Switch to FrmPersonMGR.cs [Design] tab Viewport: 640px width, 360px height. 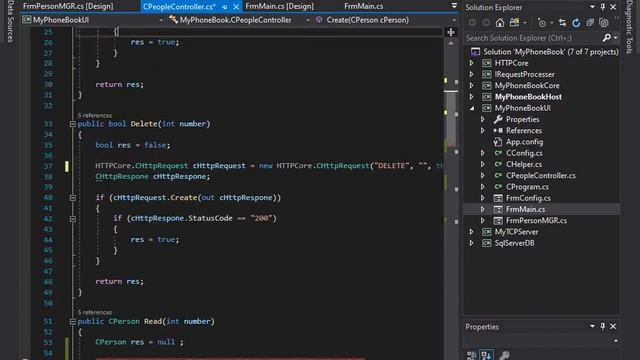68,6
